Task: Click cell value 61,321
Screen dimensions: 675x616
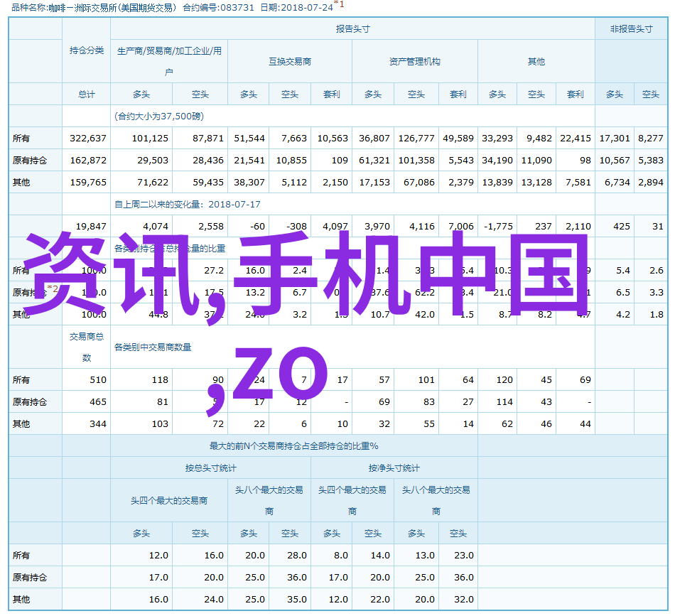Action: click(374, 160)
